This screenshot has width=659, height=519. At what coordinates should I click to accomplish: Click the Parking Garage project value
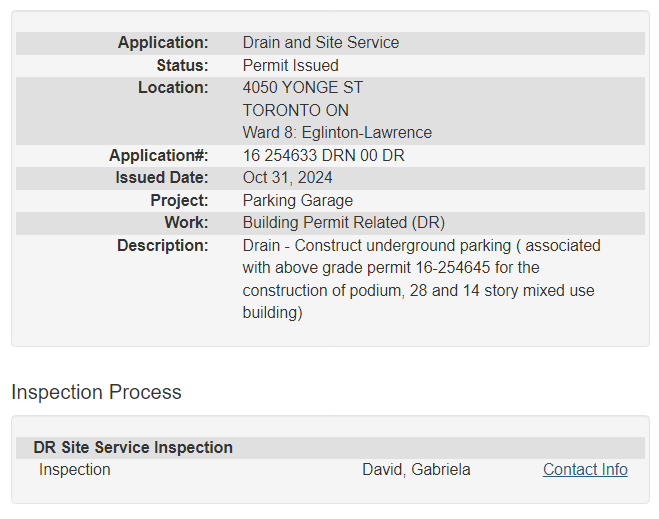[298, 200]
